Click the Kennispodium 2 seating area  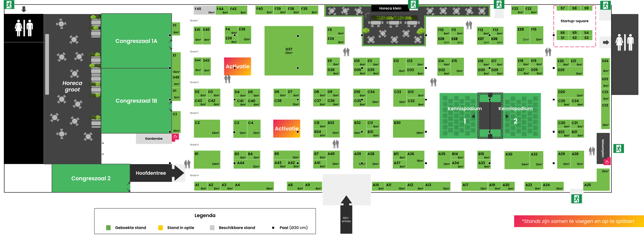coord(522,116)
